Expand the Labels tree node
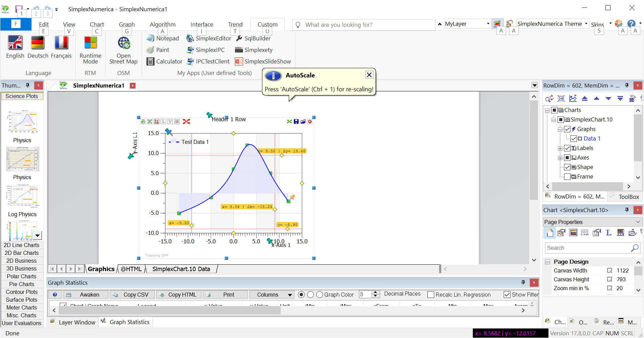The width and height of the screenshot is (644, 338). [x=560, y=148]
